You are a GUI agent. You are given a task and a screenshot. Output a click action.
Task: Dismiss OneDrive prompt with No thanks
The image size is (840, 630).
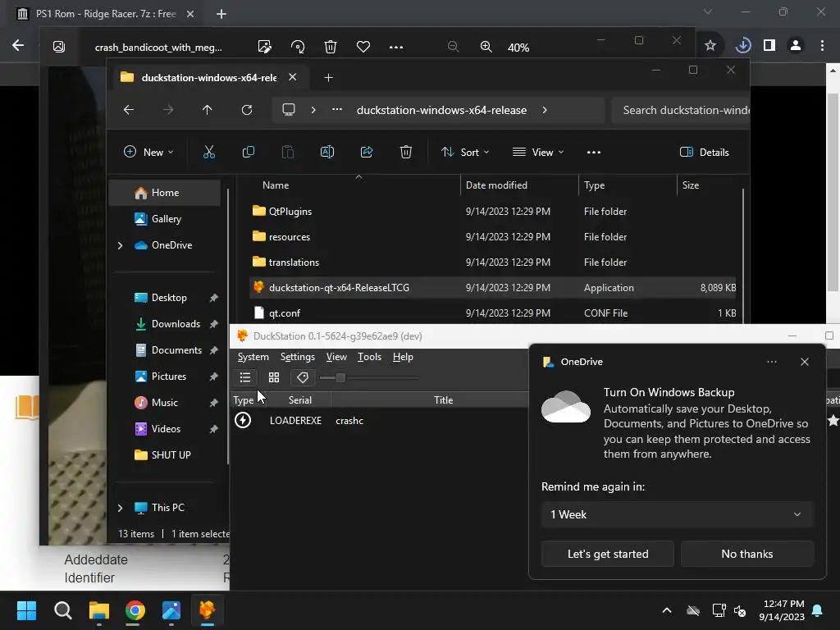[x=746, y=554]
